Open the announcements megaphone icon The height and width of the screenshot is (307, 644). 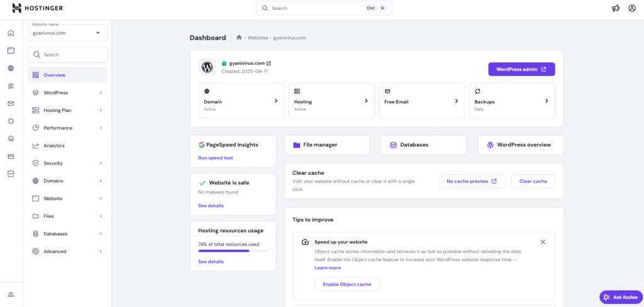coord(616,8)
